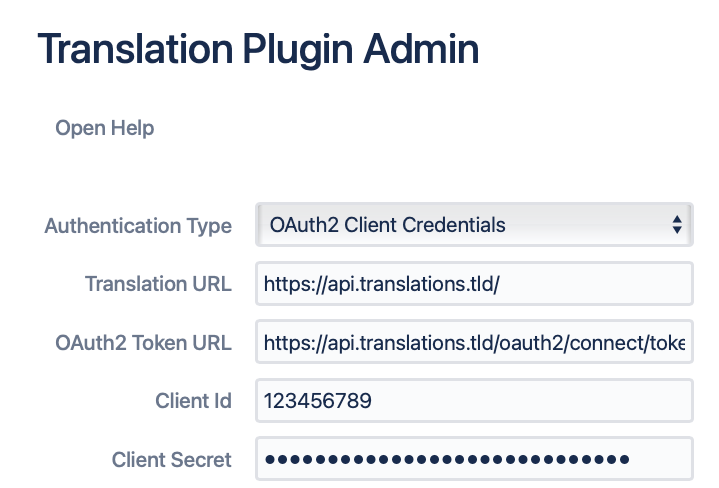Focus the OAuth2 Token URL field
719x488 pixels.
click(x=473, y=343)
